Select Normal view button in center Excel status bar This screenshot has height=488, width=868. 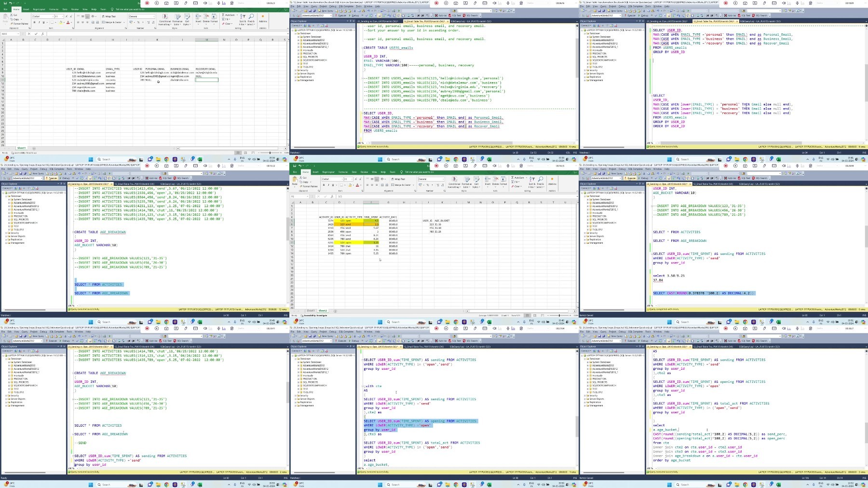(x=528, y=316)
